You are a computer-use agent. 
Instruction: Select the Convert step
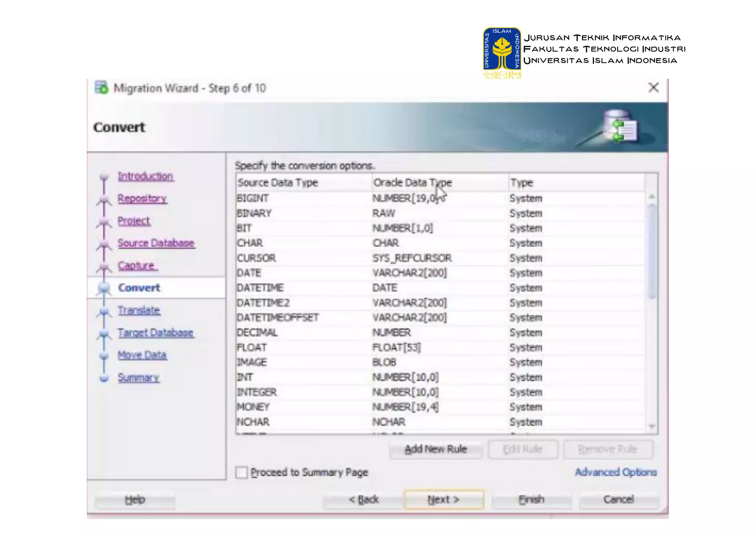[x=139, y=288]
